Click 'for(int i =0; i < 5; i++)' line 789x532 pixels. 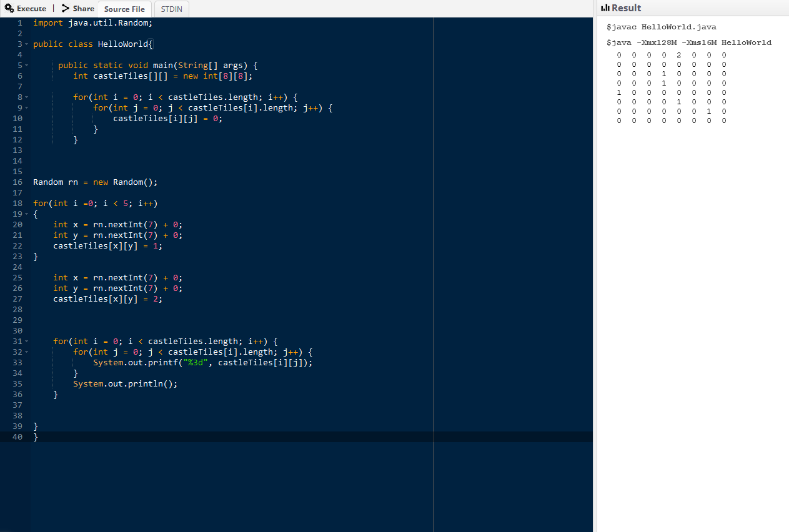[x=96, y=204]
